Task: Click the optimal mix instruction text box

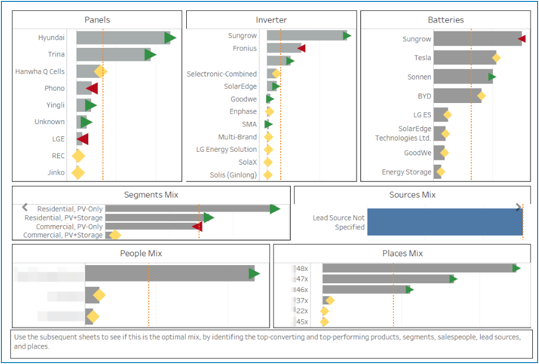Action: pos(272,344)
